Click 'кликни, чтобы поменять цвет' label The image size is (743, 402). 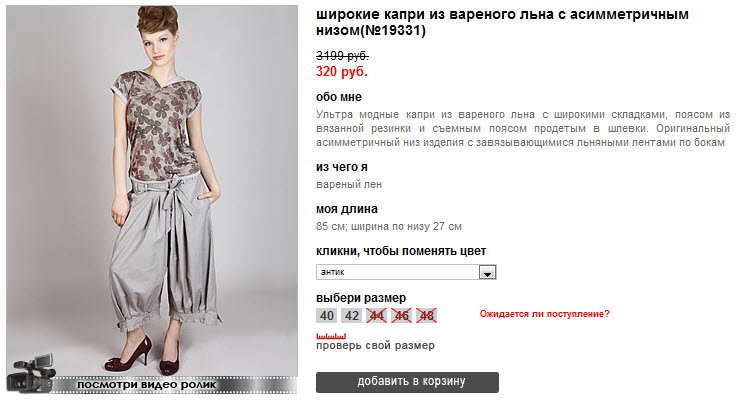click(401, 251)
